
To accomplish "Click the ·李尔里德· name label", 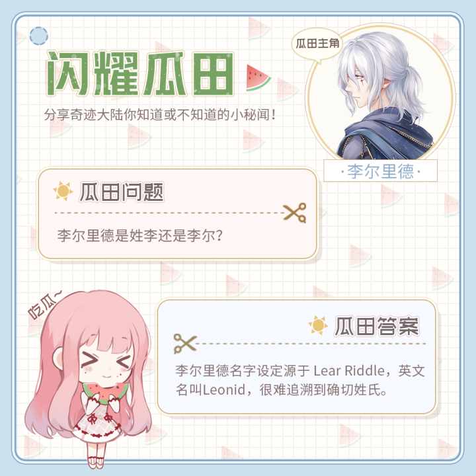I will (380, 171).
